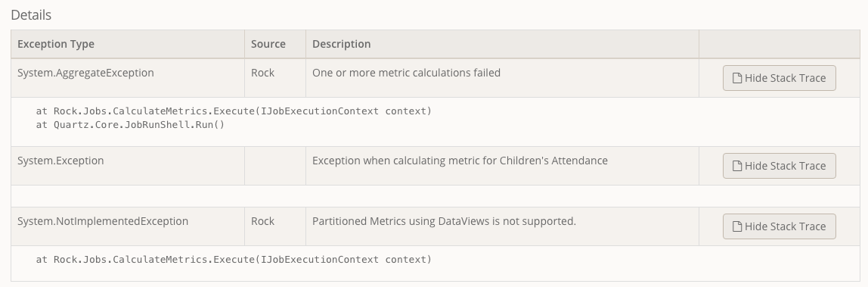Screen dimensions: 868x287
Task: Click "One or more metric calculations failed" text
Action: pos(406,73)
